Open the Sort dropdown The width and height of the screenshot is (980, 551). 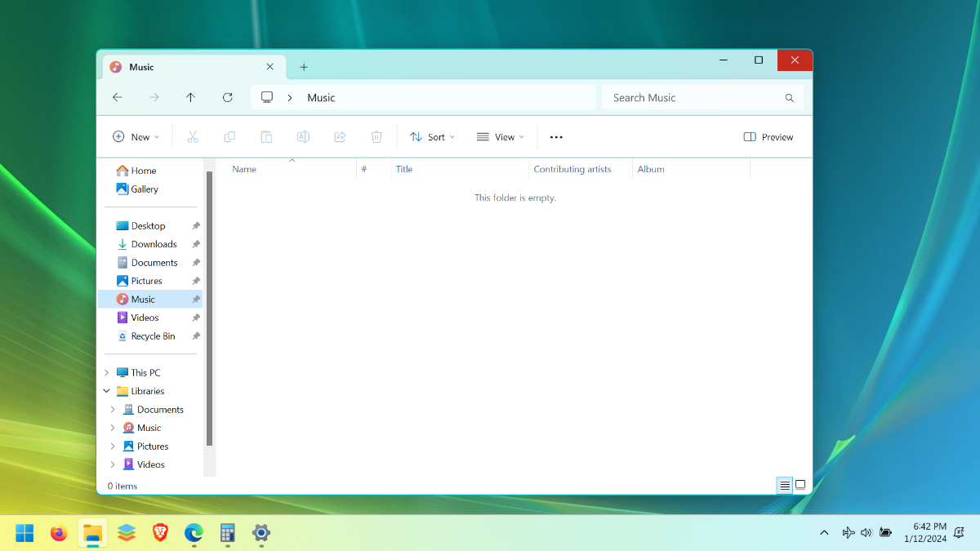pyautogui.click(x=432, y=137)
